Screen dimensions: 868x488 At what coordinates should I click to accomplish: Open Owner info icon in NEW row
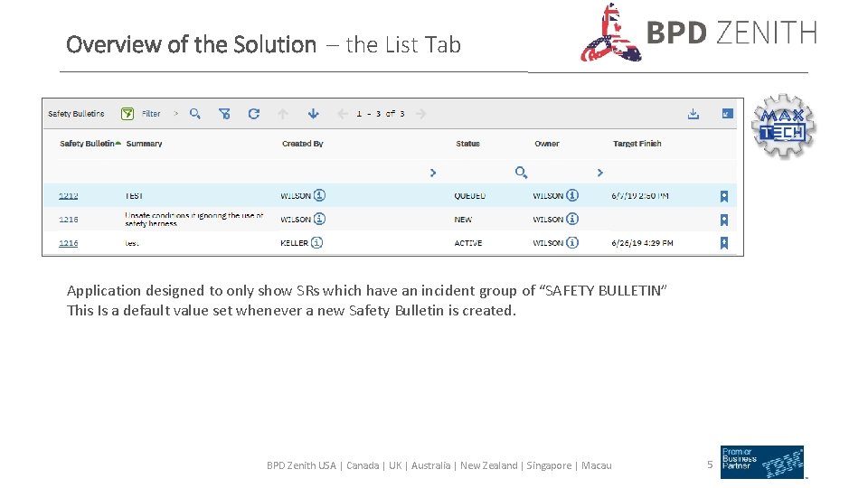tap(572, 219)
